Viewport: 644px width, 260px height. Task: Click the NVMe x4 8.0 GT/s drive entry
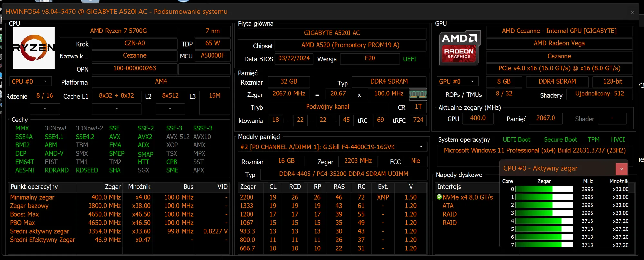pyautogui.click(x=468, y=197)
